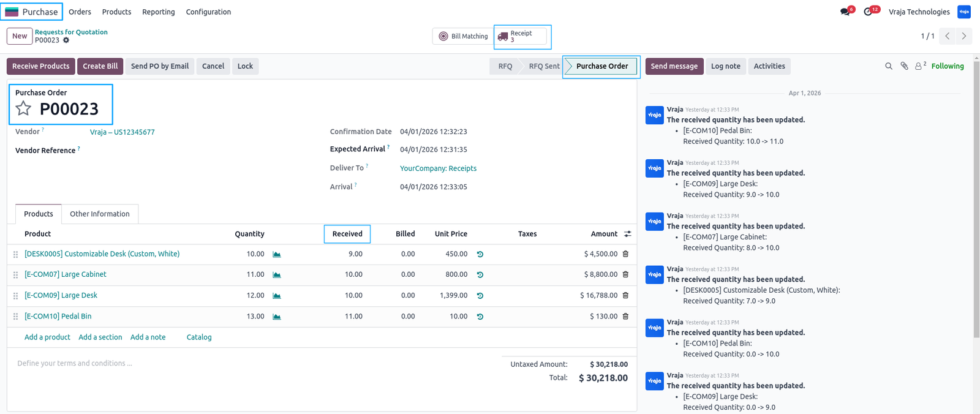980x414 pixels.
Task: Open the conversations chat bubble icon
Action: coord(845,12)
